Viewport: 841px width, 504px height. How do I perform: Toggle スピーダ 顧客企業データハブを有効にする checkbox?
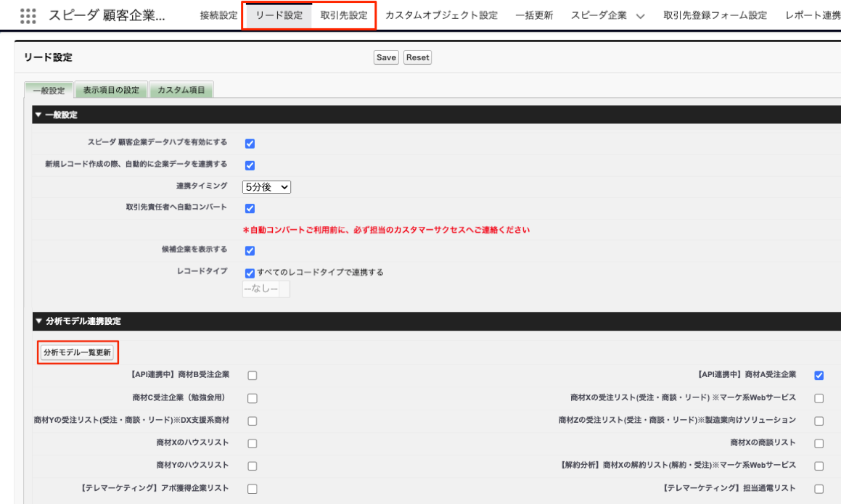click(x=250, y=144)
